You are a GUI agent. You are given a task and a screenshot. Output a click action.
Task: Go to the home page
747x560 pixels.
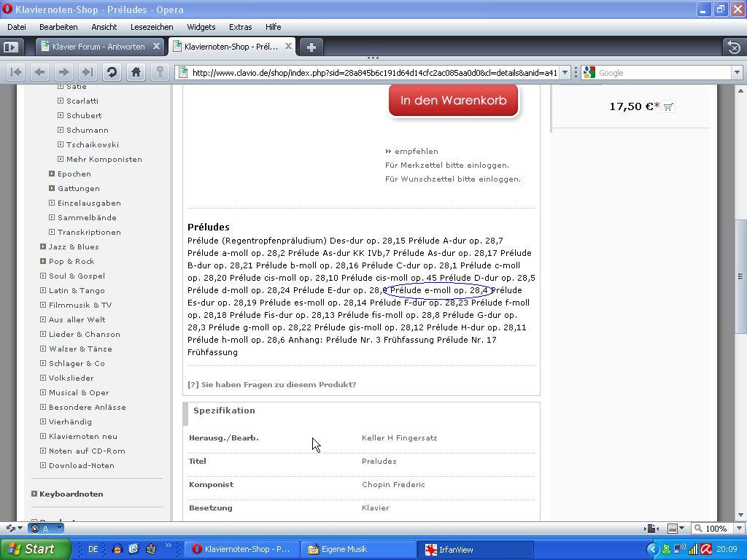pos(136,72)
